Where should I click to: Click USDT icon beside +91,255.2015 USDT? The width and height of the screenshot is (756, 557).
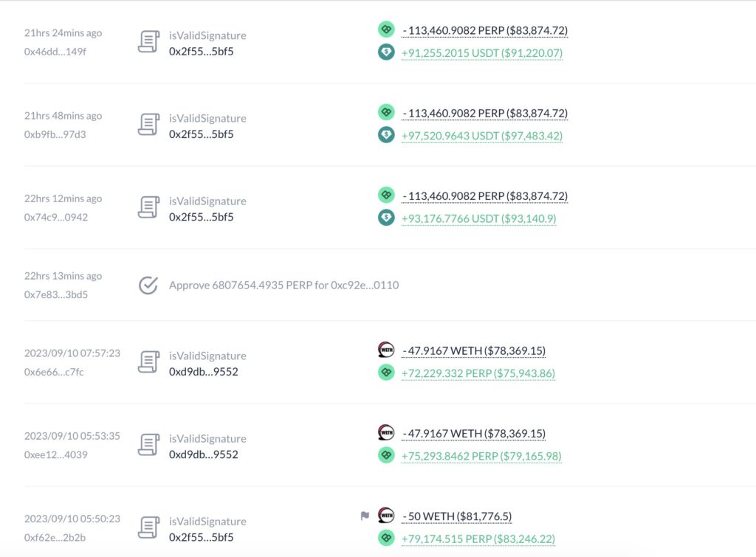pyautogui.click(x=386, y=52)
